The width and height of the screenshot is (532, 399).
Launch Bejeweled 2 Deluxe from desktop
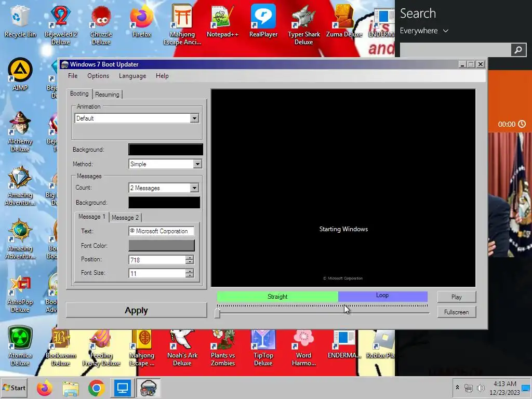click(60, 24)
